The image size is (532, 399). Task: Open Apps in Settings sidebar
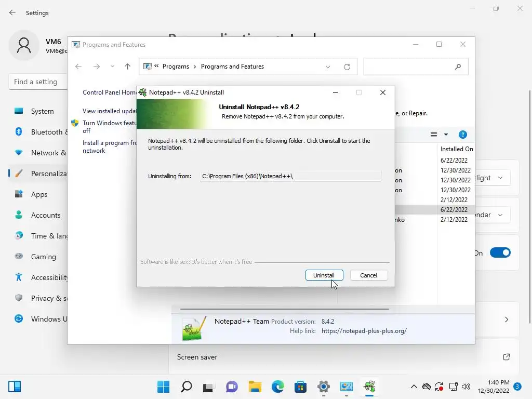38,194
